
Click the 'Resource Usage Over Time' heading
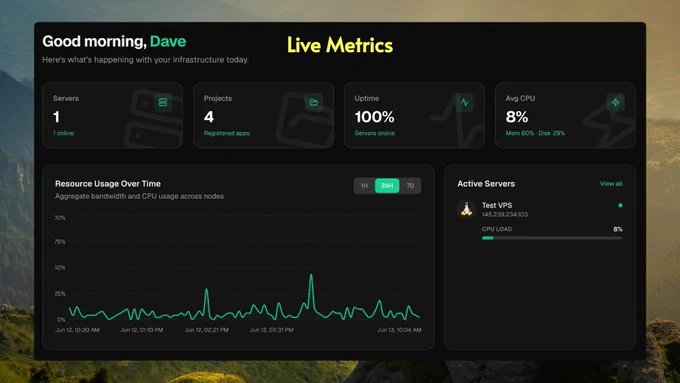pyautogui.click(x=108, y=184)
